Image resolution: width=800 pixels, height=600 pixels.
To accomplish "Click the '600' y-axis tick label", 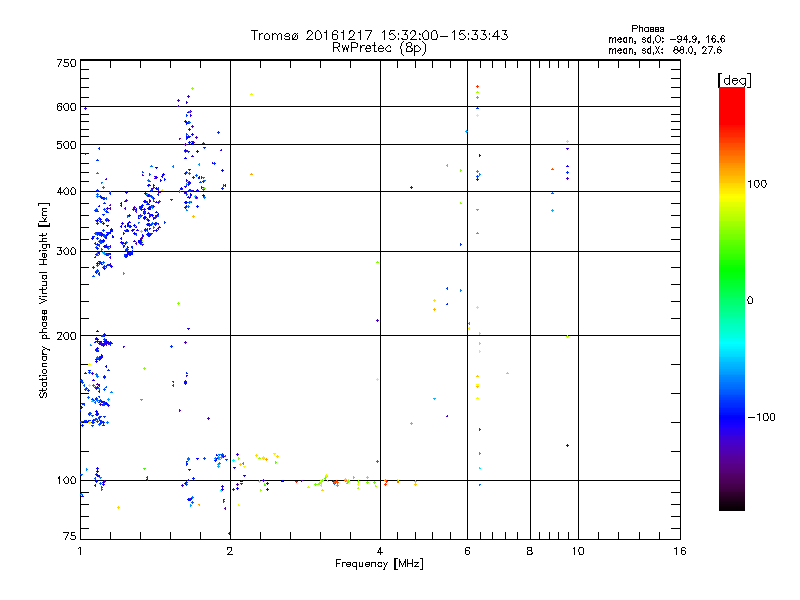I will 66,107.
